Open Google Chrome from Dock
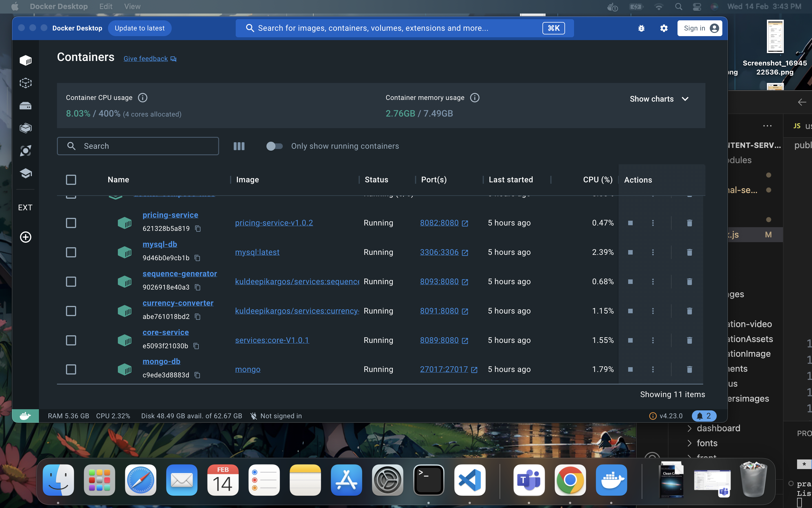 (570, 480)
